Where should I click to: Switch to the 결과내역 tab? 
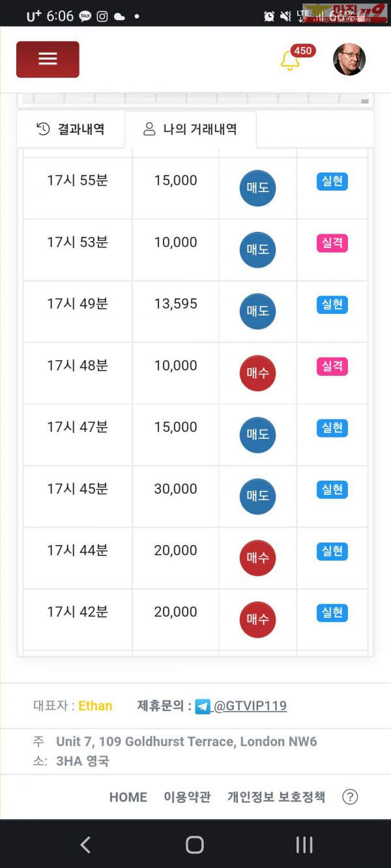click(x=70, y=129)
